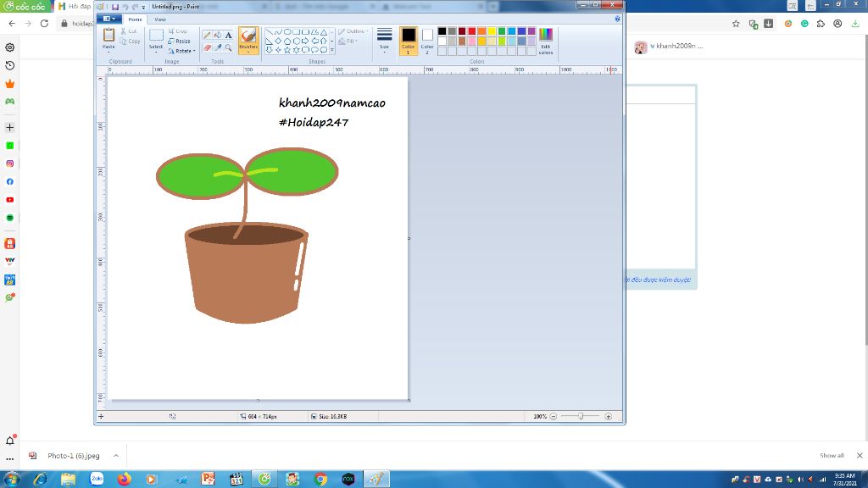The width and height of the screenshot is (868, 488).
Task: Open the Paint application menu dropdown
Action: [x=109, y=19]
